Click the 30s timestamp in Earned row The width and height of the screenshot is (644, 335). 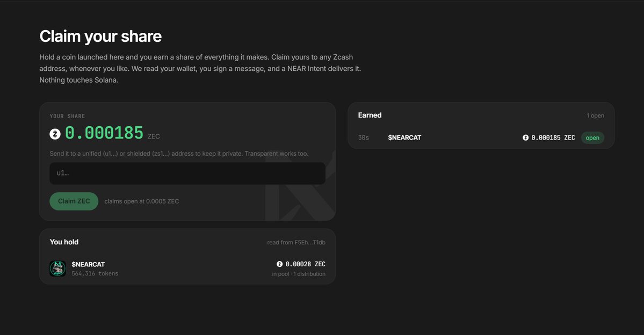pyautogui.click(x=364, y=137)
